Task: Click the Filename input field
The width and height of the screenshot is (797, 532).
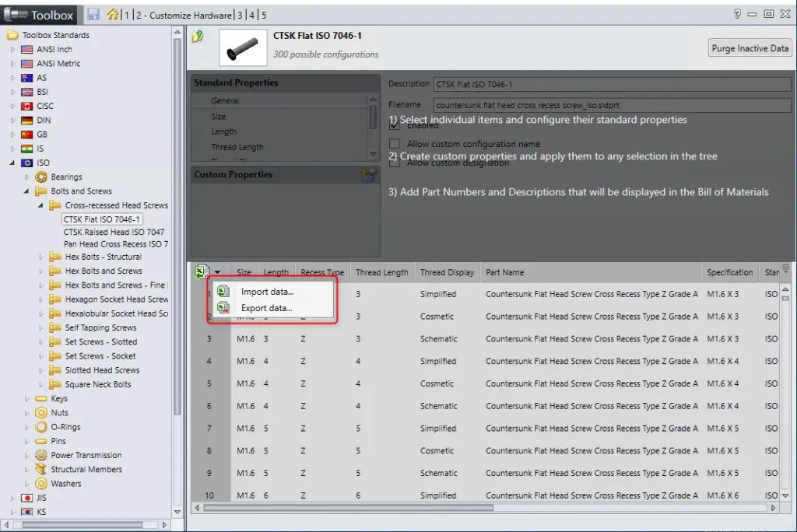Action: pos(612,105)
